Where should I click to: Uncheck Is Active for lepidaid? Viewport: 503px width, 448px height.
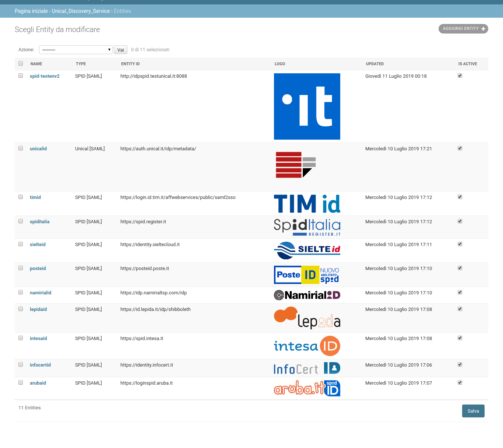click(460, 309)
